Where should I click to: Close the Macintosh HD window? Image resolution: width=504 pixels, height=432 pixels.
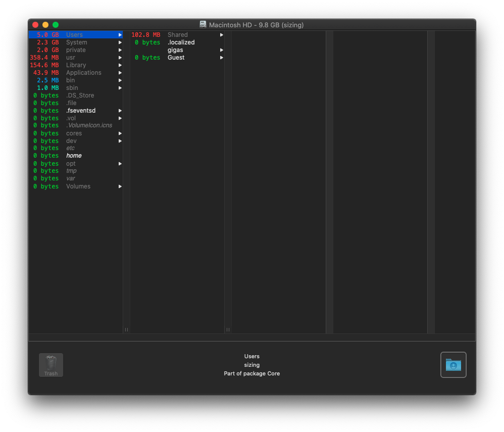click(x=36, y=25)
